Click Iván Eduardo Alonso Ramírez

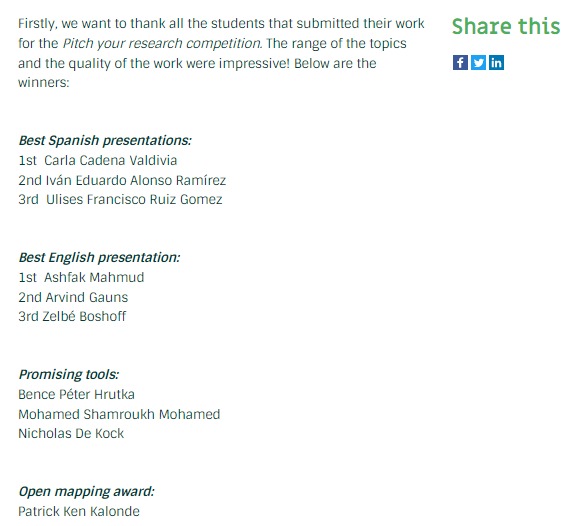click(136, 180)
